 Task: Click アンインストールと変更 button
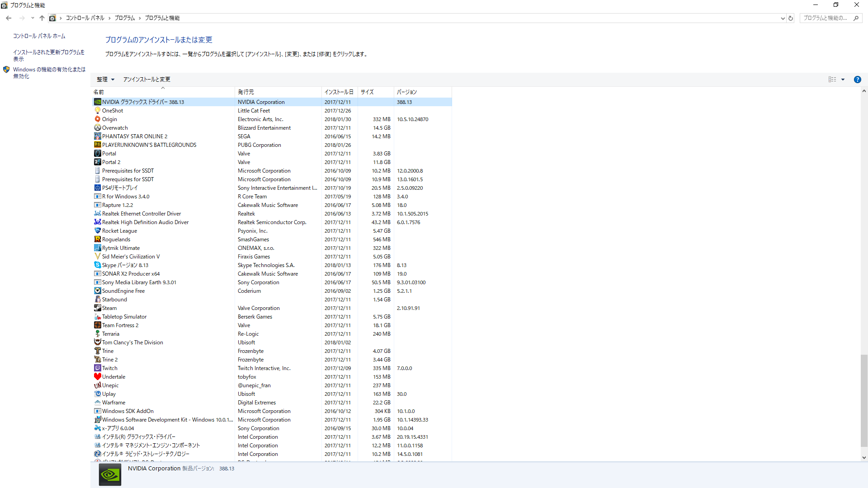pyautogui.click(x=146, y=80)
